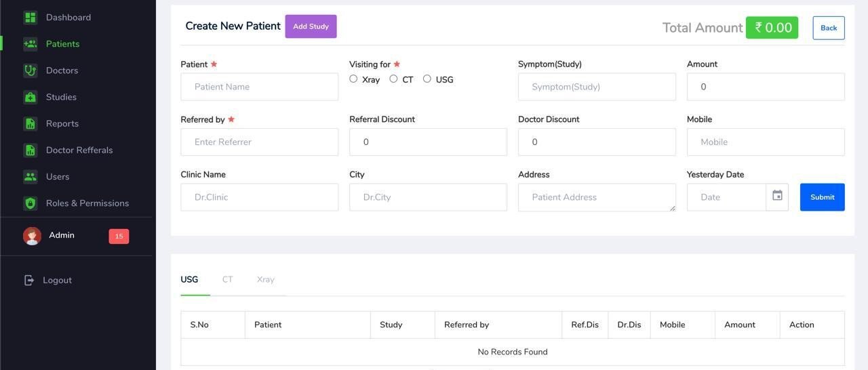Open the calendar date picker icon

(x=777, y=197)
